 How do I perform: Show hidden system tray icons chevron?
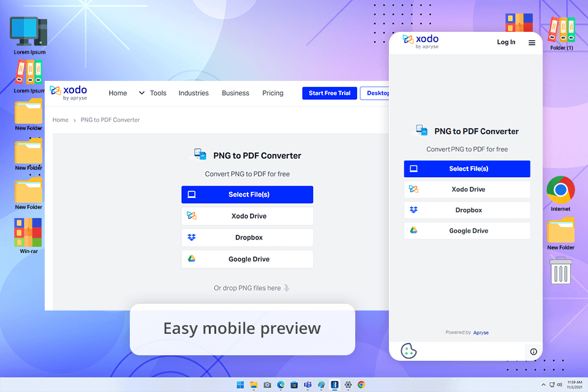(543, 385)
